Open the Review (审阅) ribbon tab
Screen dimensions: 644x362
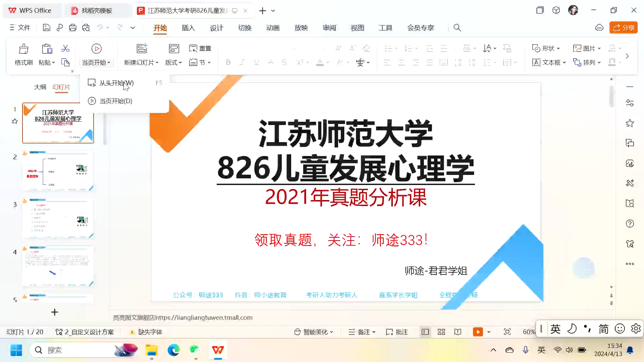[x=329, y=28]
